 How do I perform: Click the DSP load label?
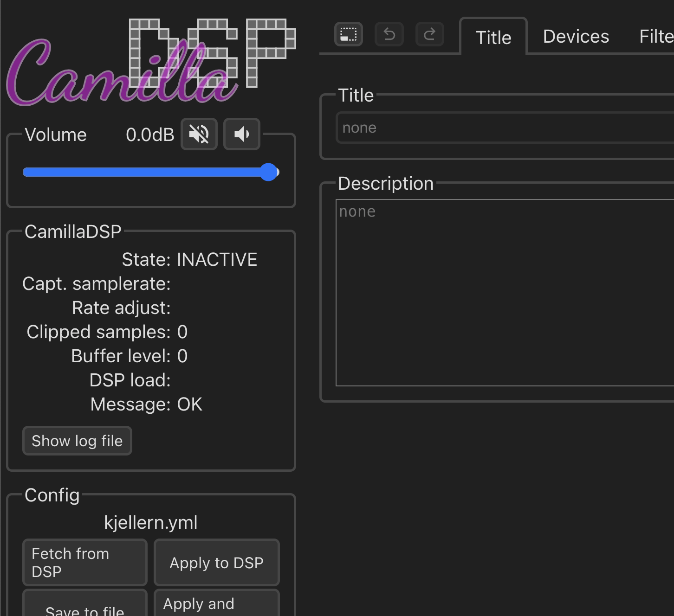pos(130,380)
